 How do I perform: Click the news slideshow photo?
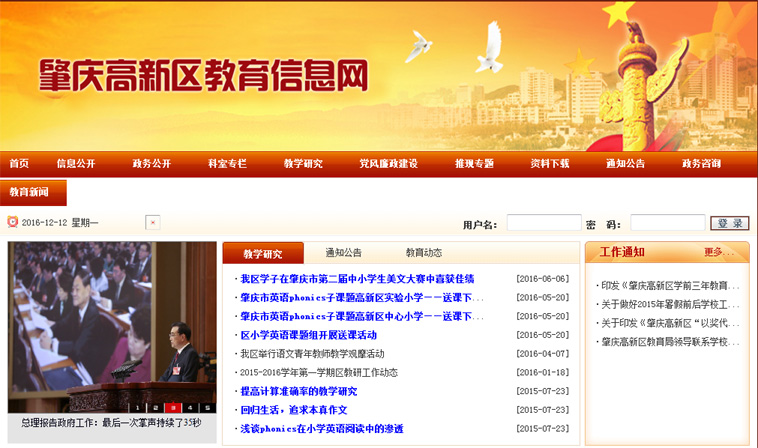pos(112,320)
